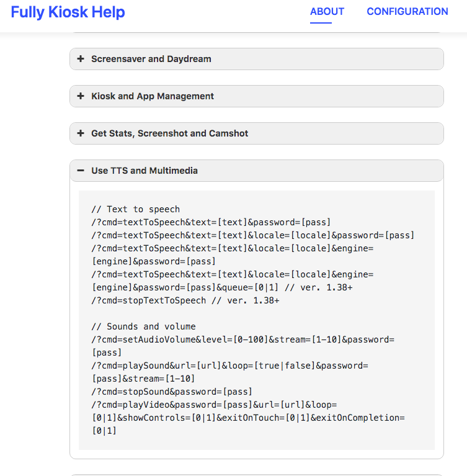Screen dimensions: 467x476
Task: Click the '[0|1]&showControls=[0|1]&exitOnTouch' line
Action: coord(248,418)
